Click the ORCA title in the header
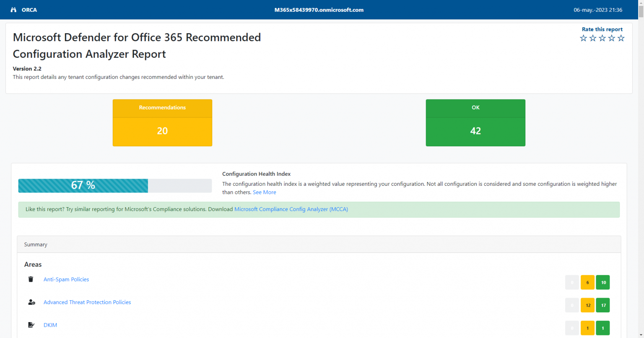644x338 pixels. click(29, 10)
